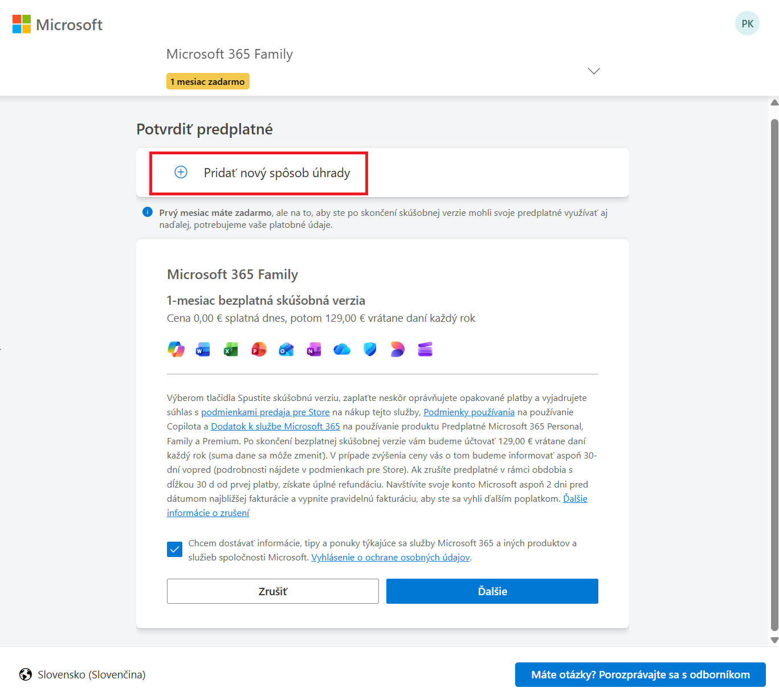Click the Defender shield icon
779x700 pixels.
click(x=370, y=349)
